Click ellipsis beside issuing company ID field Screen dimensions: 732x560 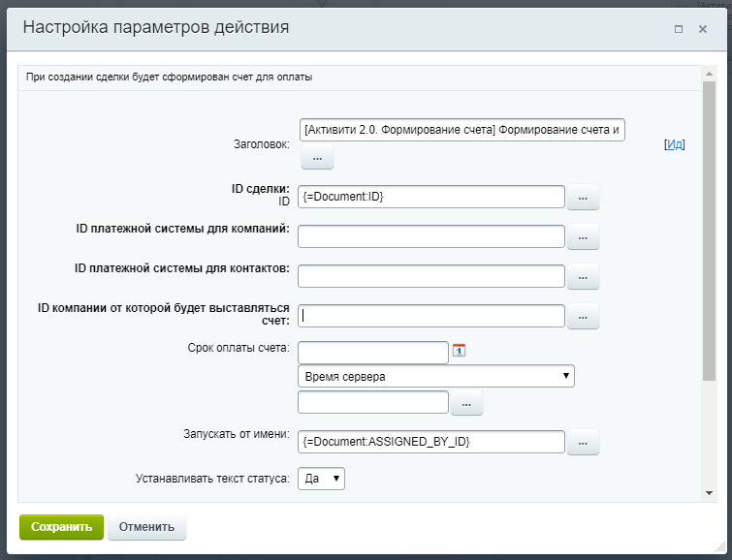pos(583,316)
